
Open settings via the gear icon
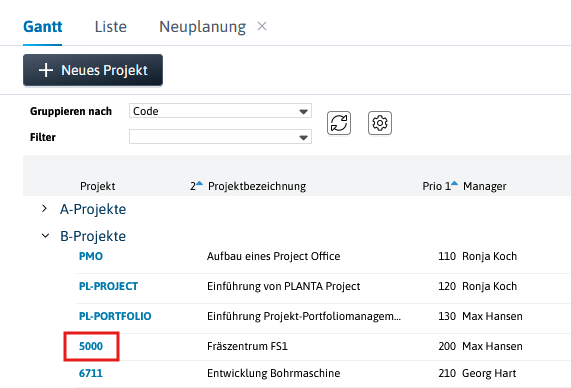click(380, 123)
